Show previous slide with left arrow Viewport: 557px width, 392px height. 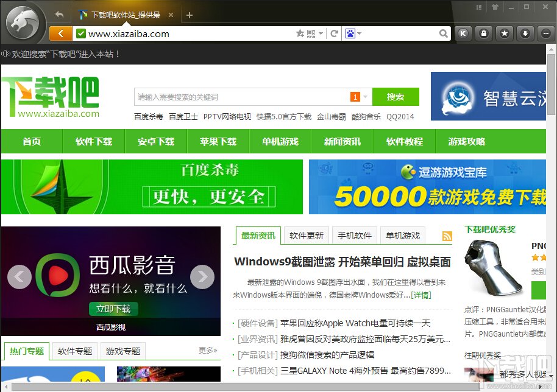point(19,277)
